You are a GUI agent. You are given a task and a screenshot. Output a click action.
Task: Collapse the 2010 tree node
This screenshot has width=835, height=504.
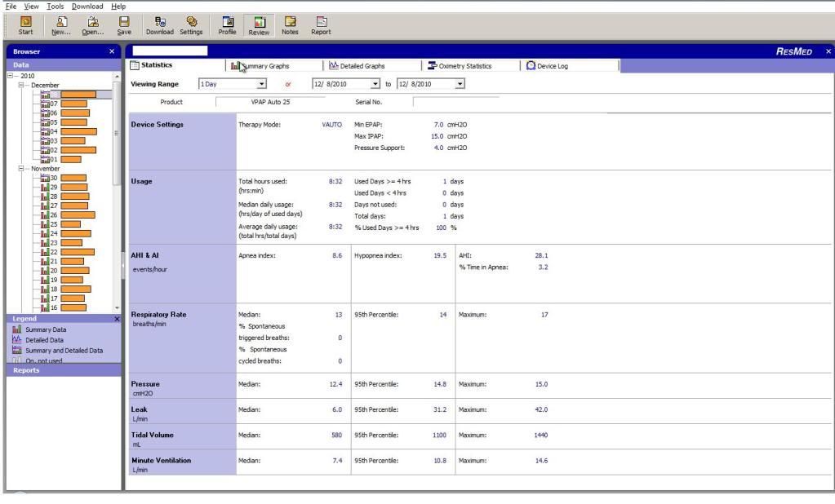10,76
